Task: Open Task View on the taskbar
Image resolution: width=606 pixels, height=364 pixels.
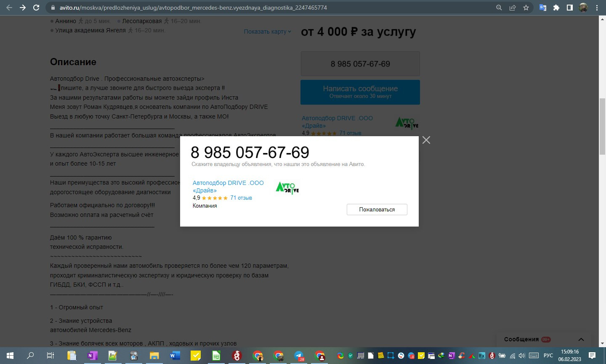Action: (x=50, y=356)
